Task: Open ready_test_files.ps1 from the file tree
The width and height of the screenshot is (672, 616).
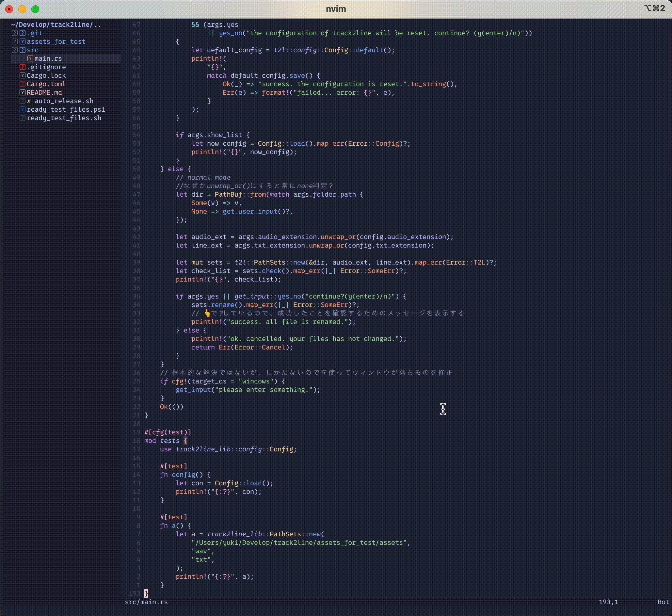Action: coord(66,110)
